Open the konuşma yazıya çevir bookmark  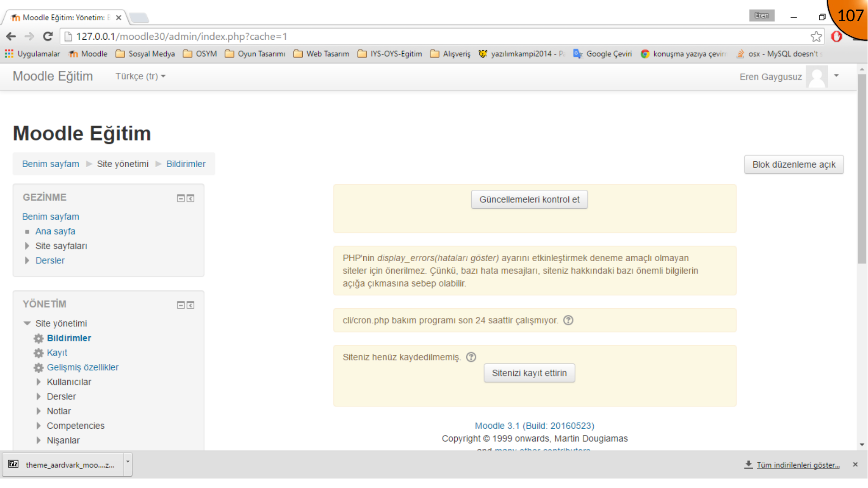pos(683,54)
